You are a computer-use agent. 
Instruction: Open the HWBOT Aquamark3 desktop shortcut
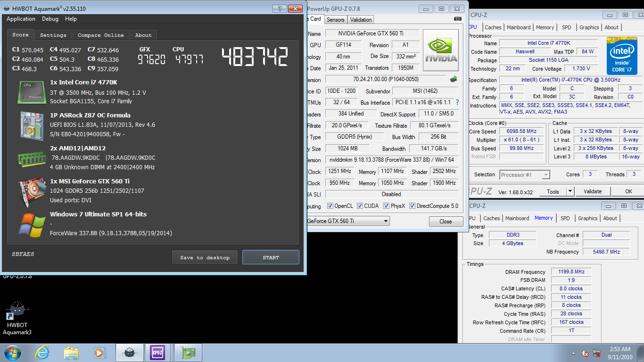point(17,318)
